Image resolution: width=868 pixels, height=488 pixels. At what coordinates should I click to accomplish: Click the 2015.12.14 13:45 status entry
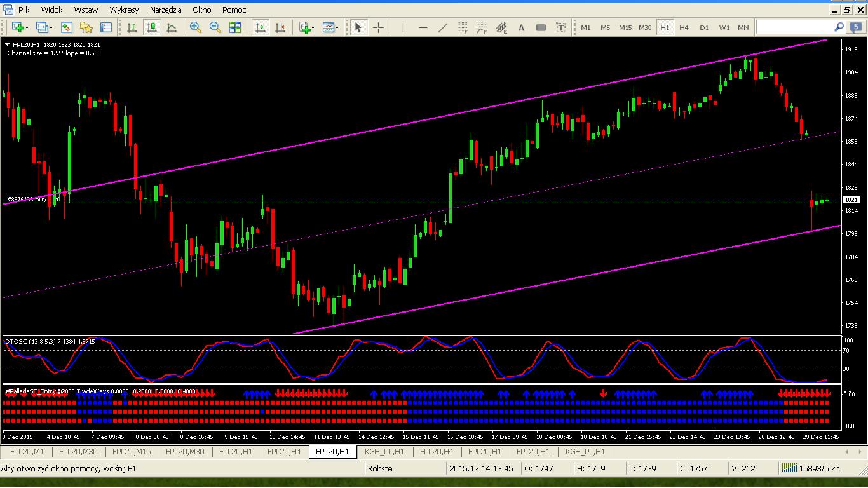(481, 469)
